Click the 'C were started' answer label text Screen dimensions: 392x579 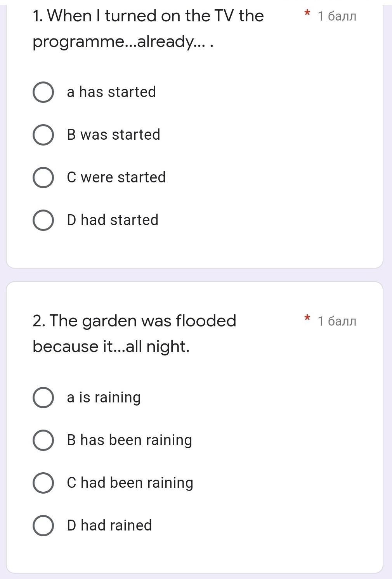click(x=116, y=177)
